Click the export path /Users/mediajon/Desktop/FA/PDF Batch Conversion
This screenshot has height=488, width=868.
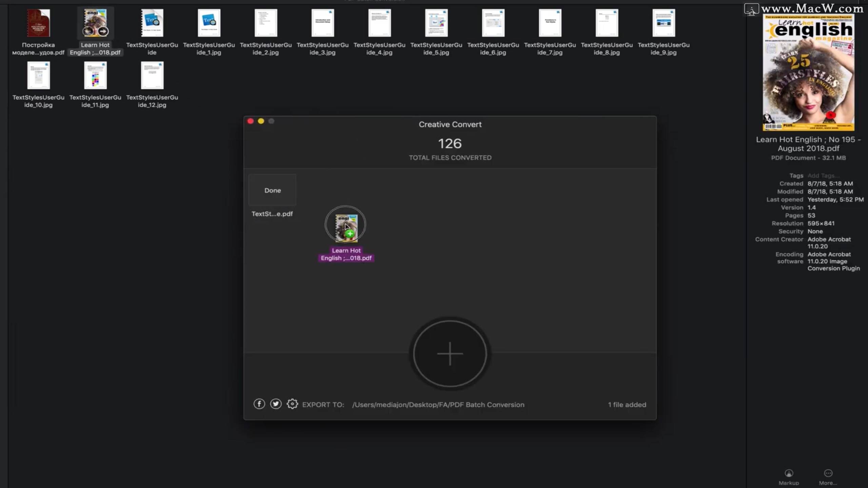pos(438,405)
